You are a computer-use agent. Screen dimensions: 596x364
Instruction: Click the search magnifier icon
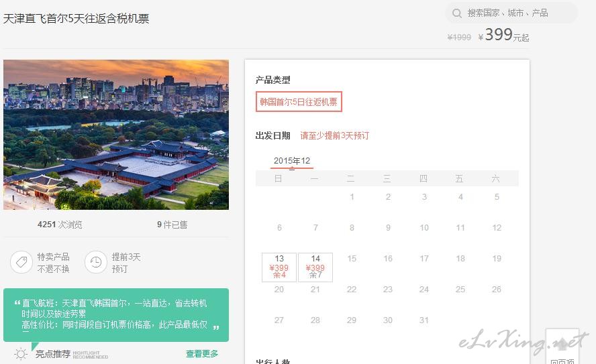pyautogui.click(x=456, y=13)
